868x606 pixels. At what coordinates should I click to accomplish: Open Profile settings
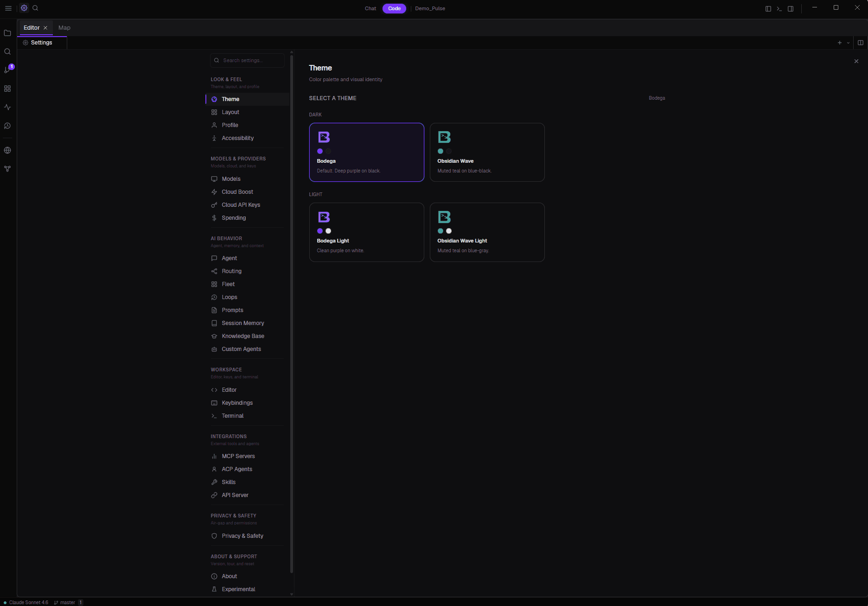click(x=248, y=125)
